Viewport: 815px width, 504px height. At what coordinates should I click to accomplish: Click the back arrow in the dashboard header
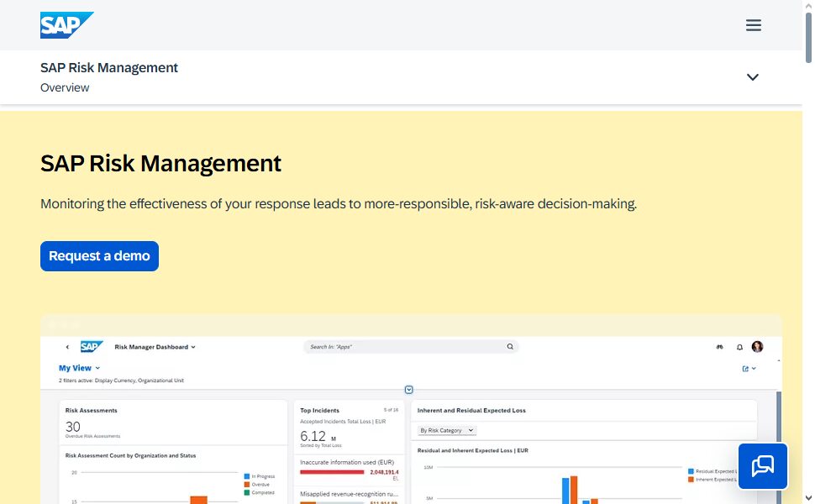point(67,347)
